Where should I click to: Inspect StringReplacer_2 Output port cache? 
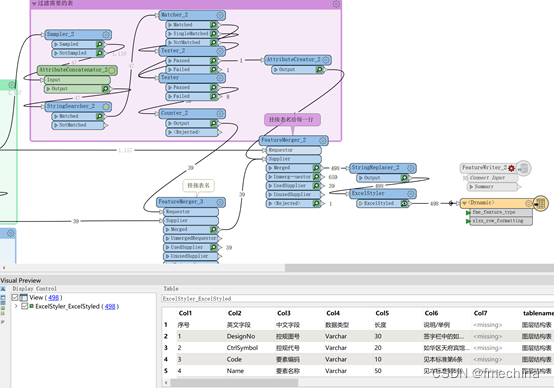click(404, 178)
